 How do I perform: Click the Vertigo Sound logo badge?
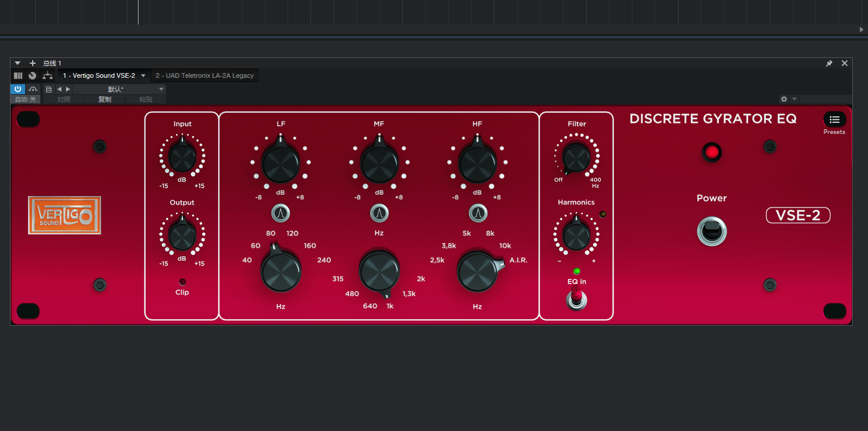[x=64, y=215]
